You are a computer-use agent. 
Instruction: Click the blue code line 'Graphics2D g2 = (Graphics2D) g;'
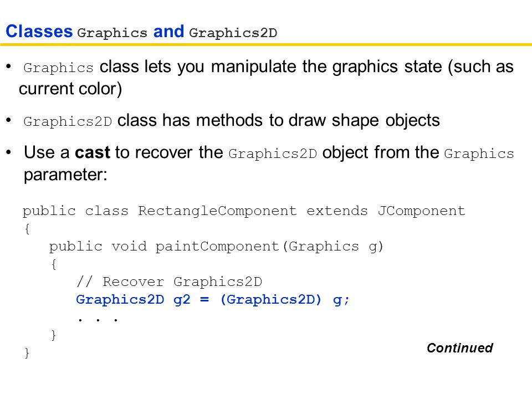click(212, 300)
